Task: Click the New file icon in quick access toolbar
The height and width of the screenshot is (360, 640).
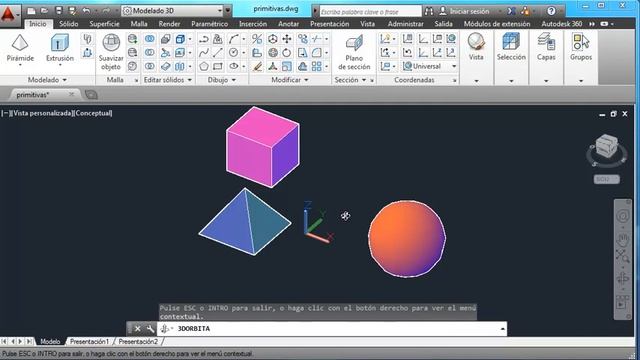Action: [x=31, y=11]
